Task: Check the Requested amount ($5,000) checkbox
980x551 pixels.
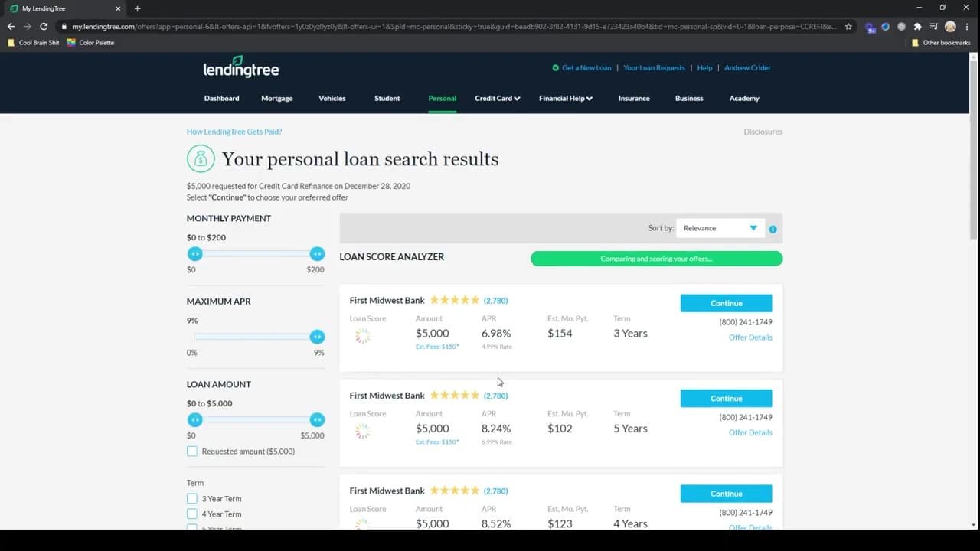Action: coord(192,451)
